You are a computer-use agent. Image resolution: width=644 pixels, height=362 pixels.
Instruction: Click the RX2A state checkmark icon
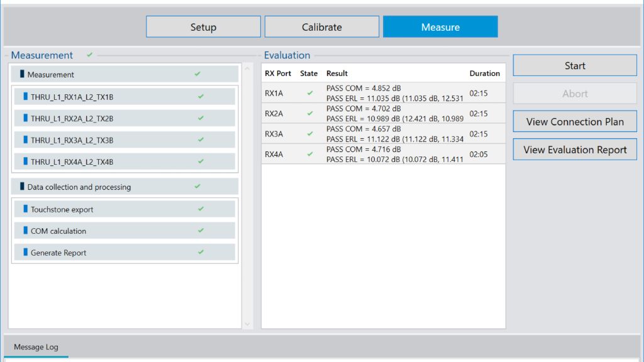coord(309,114)
